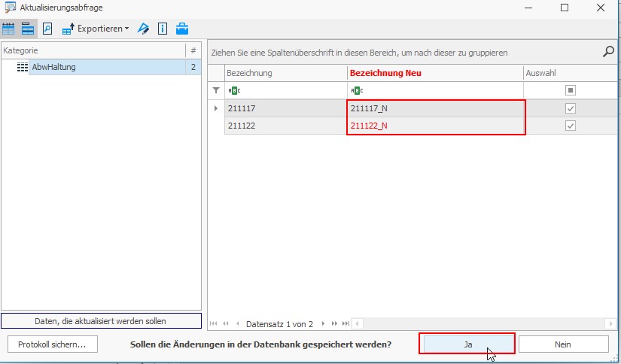
Task: Click Ja to save changes
Action: [x=467, y=344]
